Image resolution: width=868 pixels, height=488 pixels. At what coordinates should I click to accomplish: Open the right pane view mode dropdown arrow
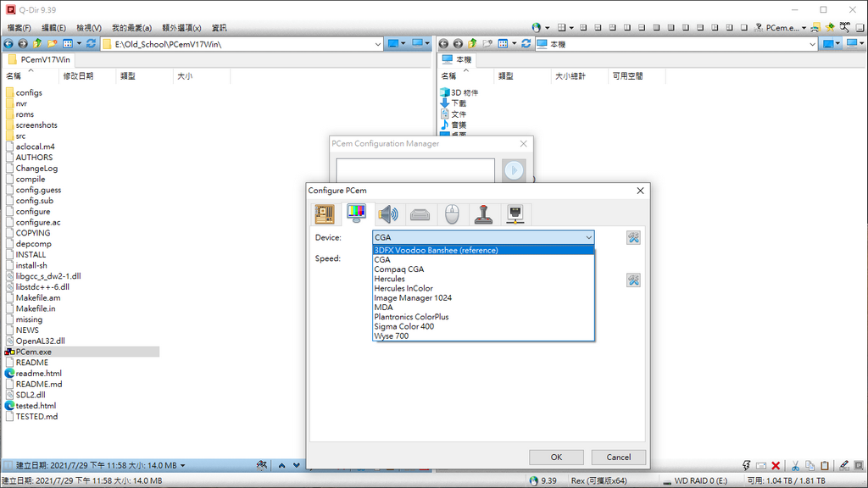[515, 44]
